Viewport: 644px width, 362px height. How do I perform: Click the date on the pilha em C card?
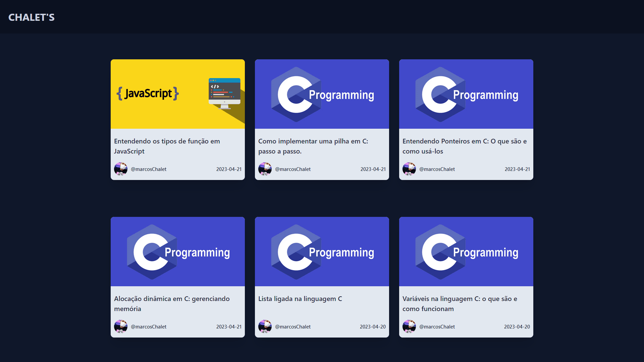pos(373,169)
